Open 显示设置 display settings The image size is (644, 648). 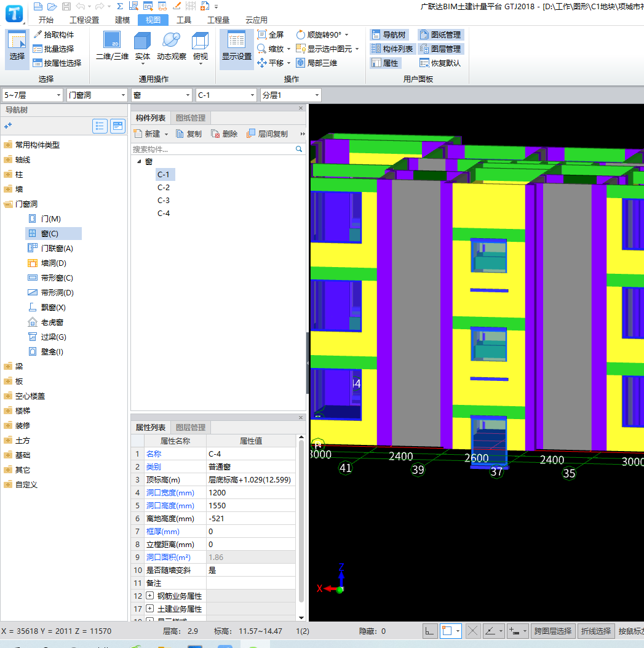[237, 49]
